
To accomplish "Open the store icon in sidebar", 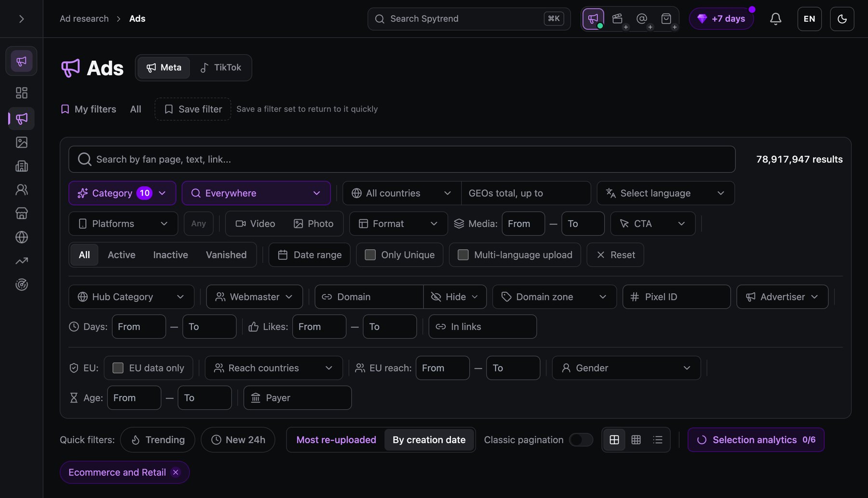I will tap(22, 213).
